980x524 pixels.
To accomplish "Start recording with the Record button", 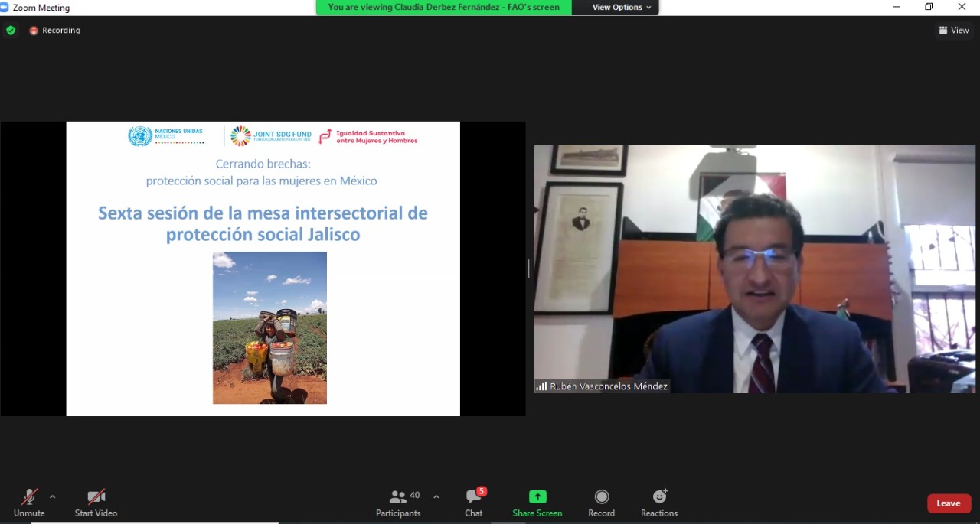I will point(602,503).
